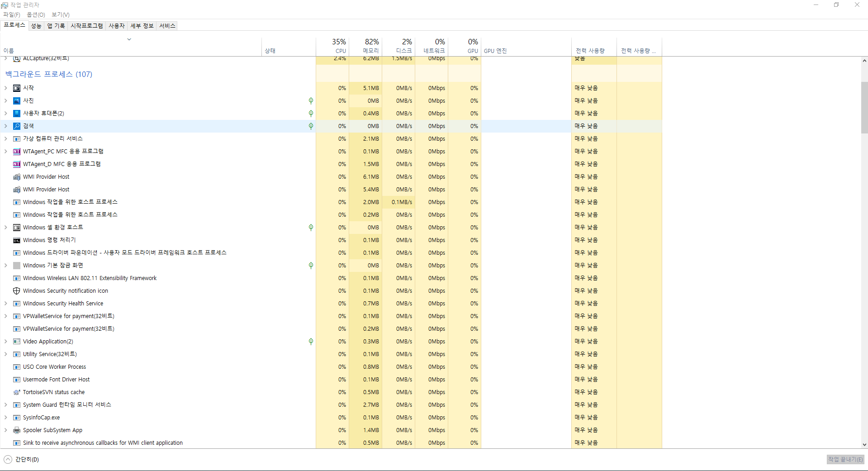Switch to the 서비스 tab
The width and height of the screenshot is (868, 471).
[167, 26]
